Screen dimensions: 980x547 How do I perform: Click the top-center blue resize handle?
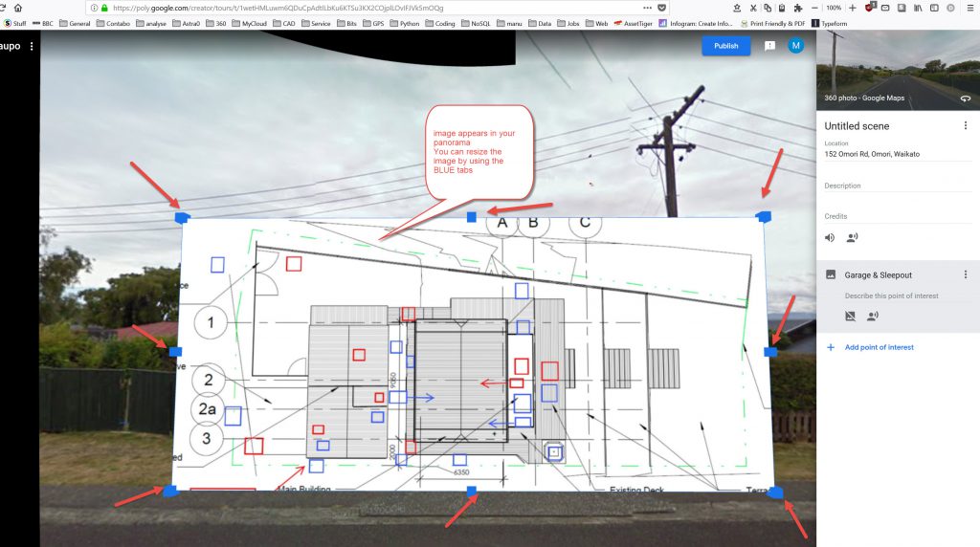coord(472,218)
